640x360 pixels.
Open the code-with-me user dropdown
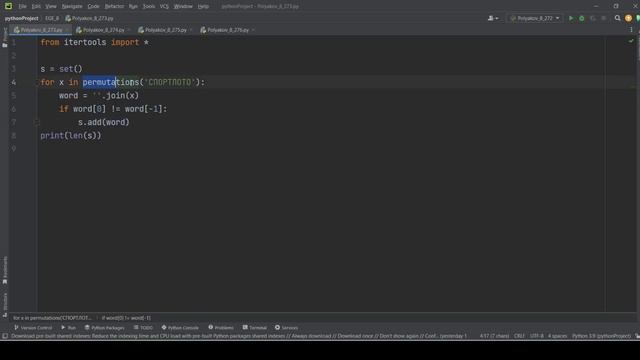[x=493, y=18]
